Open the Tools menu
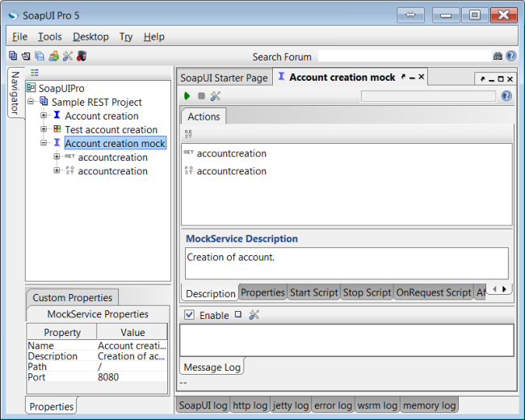The height and width of the screenshot is (420, 525). tap(49, 36)
